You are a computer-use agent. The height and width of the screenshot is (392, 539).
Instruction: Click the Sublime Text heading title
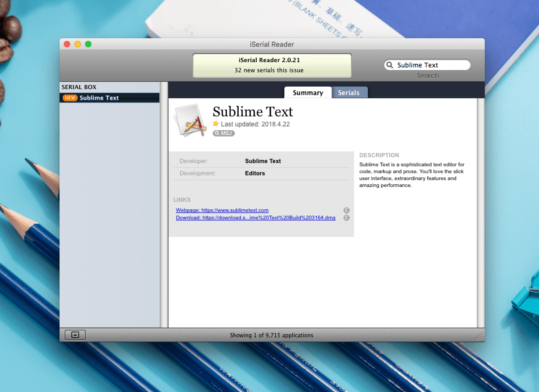253,111
